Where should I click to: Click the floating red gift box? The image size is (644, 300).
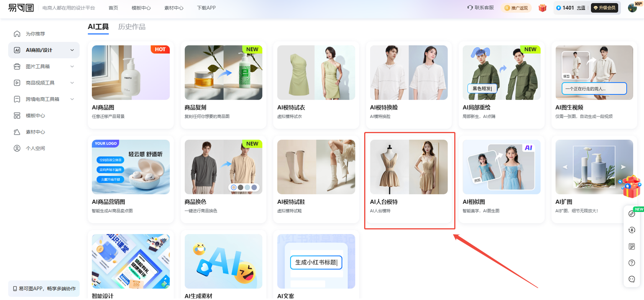(631, 186)
